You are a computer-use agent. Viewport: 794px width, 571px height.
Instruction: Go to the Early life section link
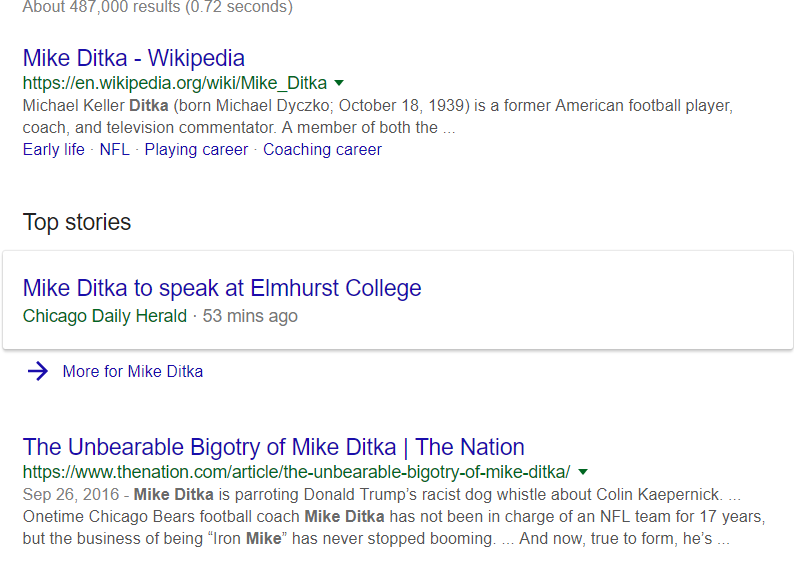(x=54, y=150)
